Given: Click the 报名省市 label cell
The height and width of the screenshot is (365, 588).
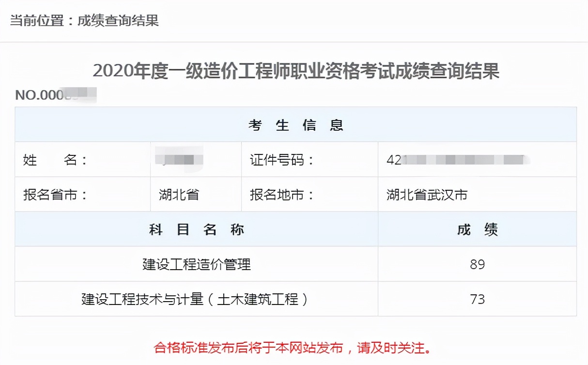Looking at the screenshot, I should coord(55,195).
